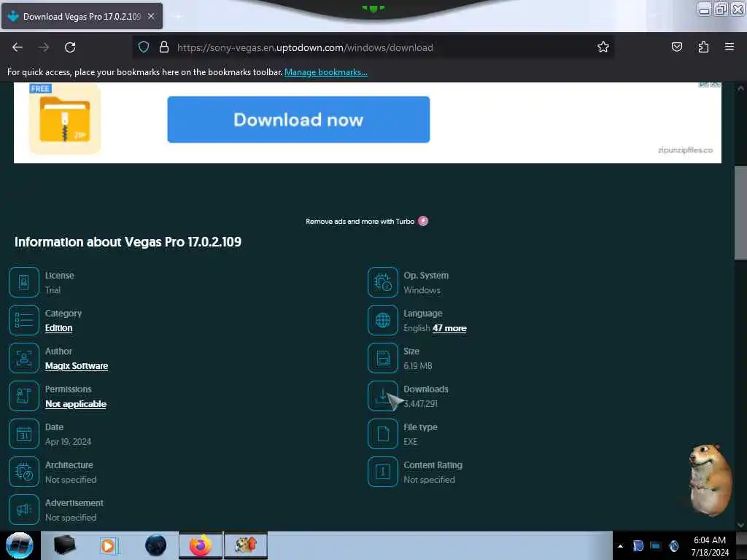Screen dimensions: 747x560
Task: Switch to Firefox in the taskbar
Action: [x=201, y=545]
